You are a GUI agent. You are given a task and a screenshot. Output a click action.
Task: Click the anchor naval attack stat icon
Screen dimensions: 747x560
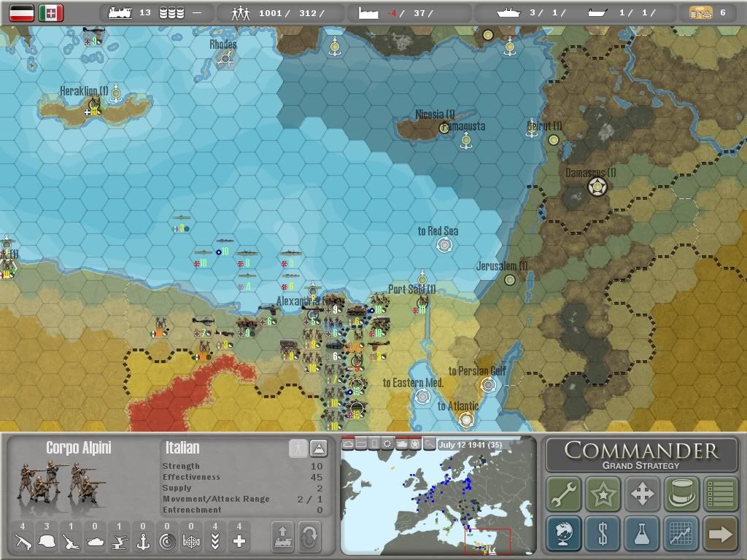(x=143, y=542)
